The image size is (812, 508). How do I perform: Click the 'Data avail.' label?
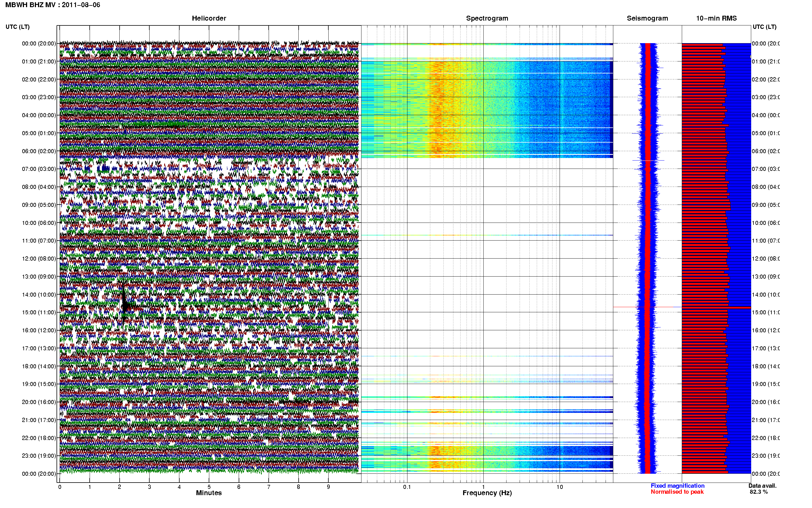click(x=762, y=486)
